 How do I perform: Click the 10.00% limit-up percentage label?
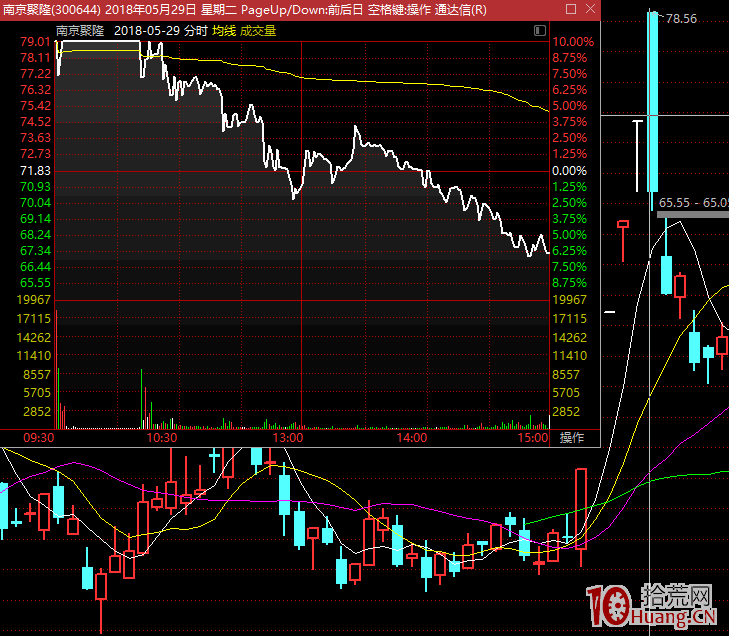point(573,42)
